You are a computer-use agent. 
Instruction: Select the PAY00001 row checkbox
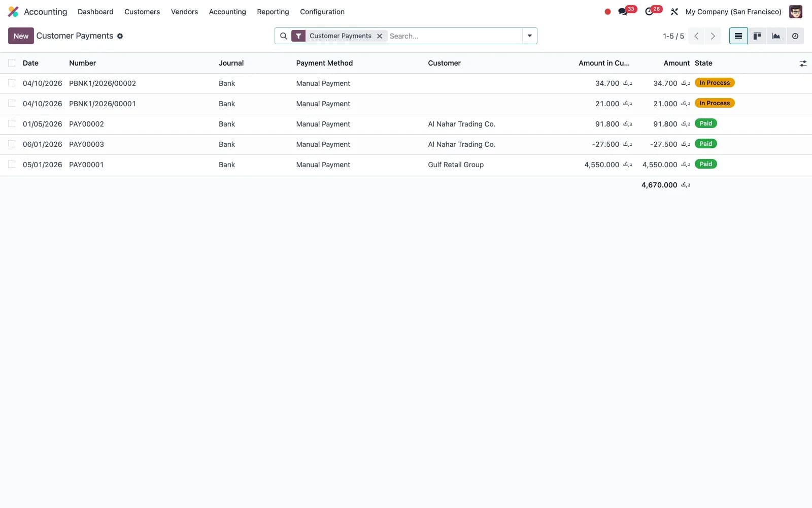click(12, 164)
